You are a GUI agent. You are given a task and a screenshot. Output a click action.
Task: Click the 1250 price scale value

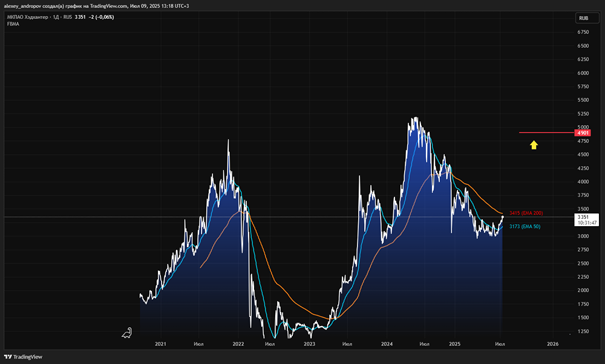[583, 331]
